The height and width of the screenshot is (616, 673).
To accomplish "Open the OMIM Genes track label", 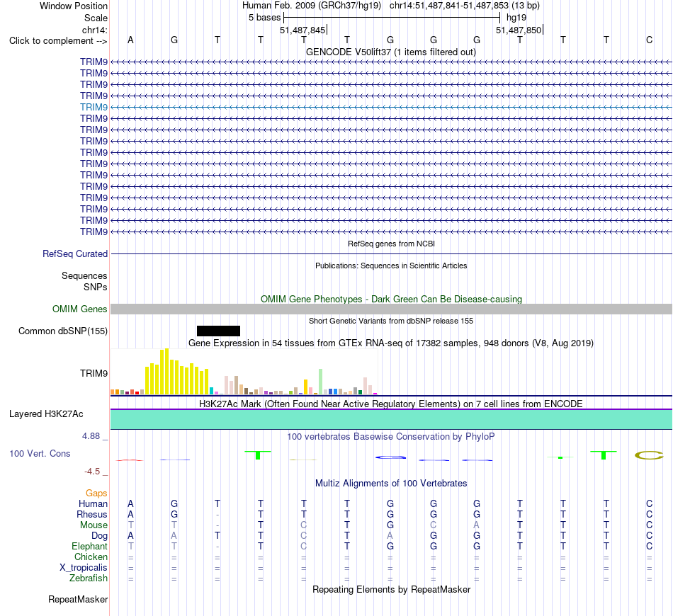I will pos(80,309).
